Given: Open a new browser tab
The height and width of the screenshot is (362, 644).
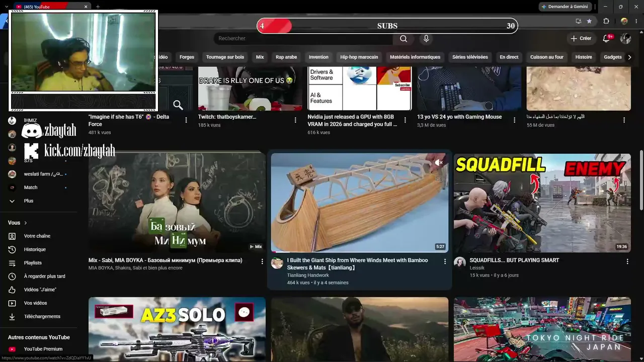Looking at the screenshot, I should click(98, 7).
